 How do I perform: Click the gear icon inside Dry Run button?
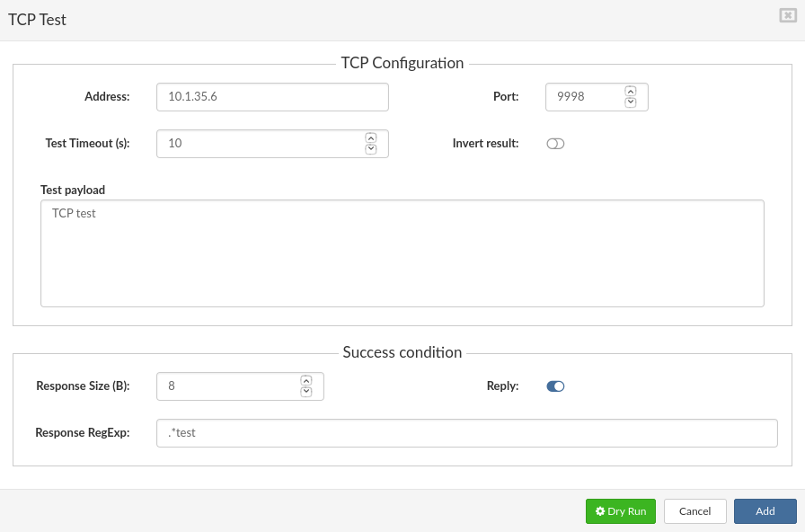click(600, 510)
